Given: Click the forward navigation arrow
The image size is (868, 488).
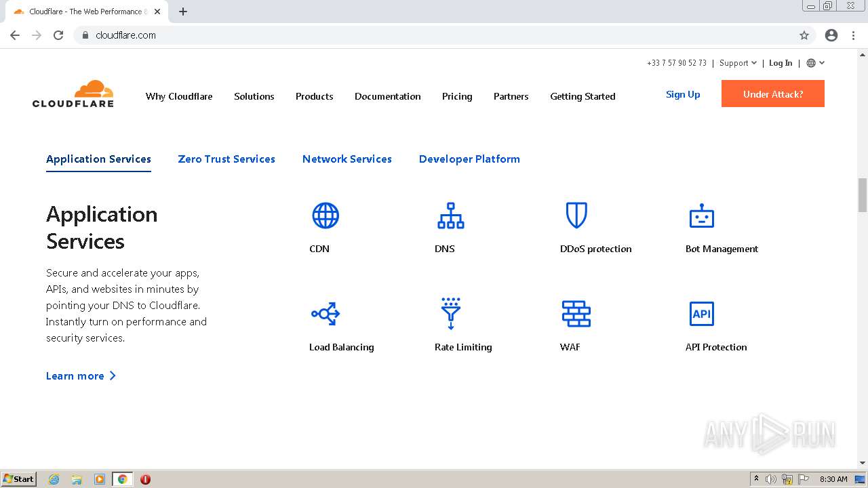Looking at the screenshot, I should point(37,35).
